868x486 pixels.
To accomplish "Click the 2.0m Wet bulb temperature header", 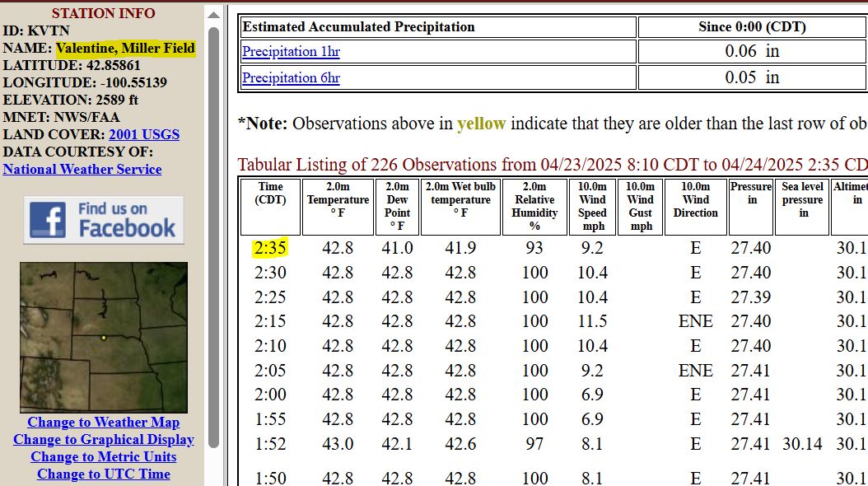I will [x=460, y=207].
